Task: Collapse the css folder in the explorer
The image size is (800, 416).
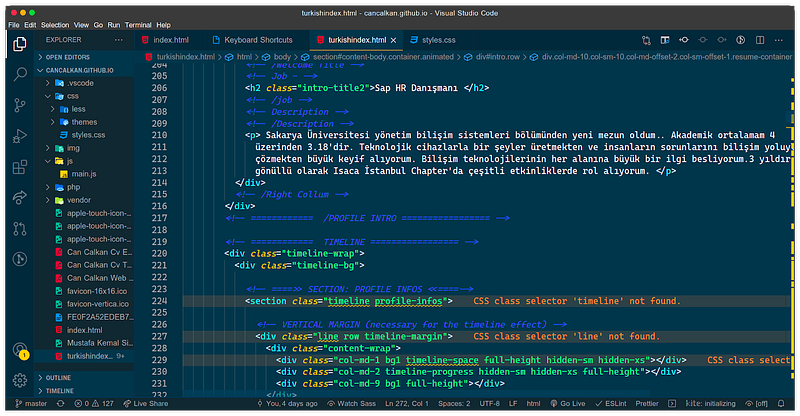Action: pyautogui.click(x=72, y=96)
